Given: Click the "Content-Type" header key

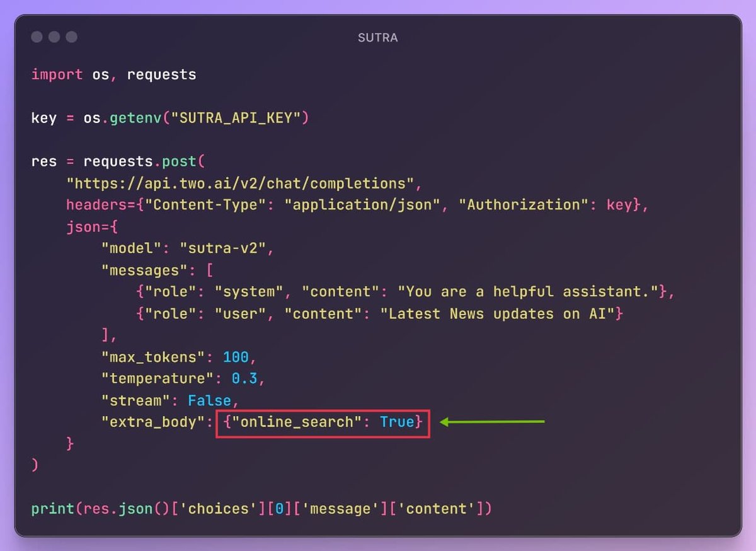Looking at the screenshot, I should tap(205, 205).
